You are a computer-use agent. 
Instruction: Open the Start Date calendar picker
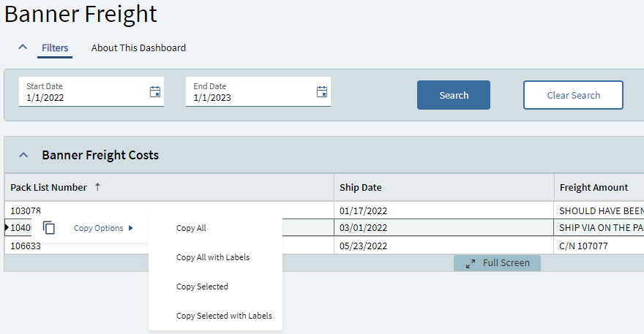click(x=155, y=91)
